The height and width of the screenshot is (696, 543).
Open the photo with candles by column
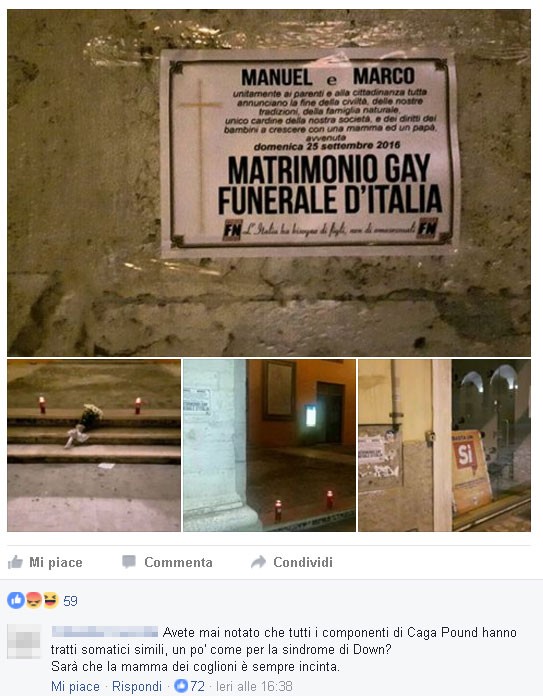270,445
